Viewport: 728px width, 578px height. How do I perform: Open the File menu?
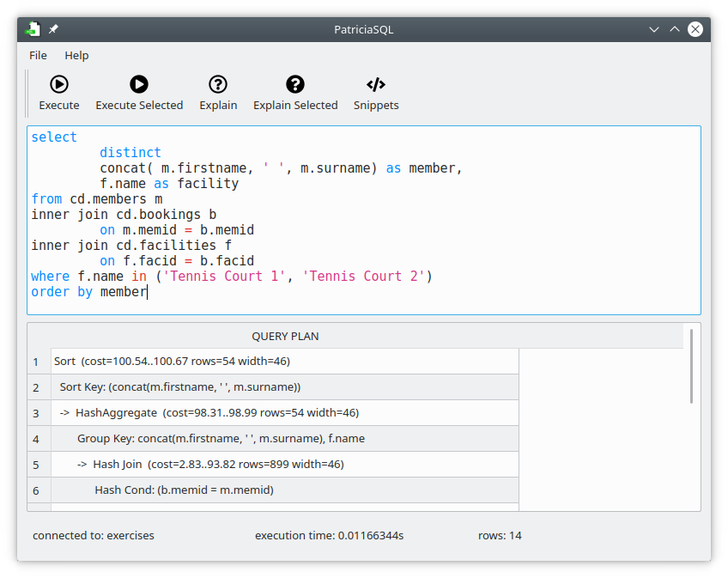click(38, 55)
